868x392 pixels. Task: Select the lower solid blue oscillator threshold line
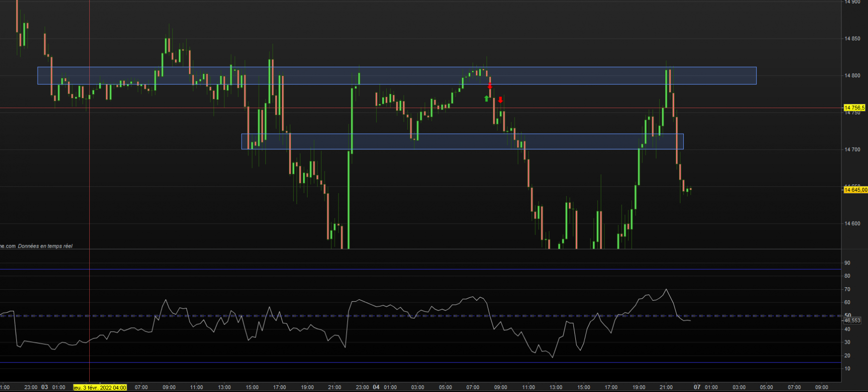point(420,363)
